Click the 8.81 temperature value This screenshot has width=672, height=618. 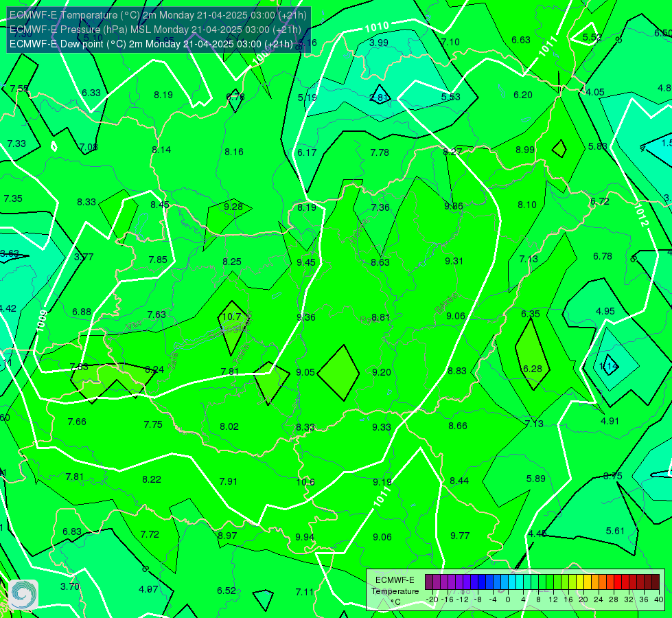point(380,317)
